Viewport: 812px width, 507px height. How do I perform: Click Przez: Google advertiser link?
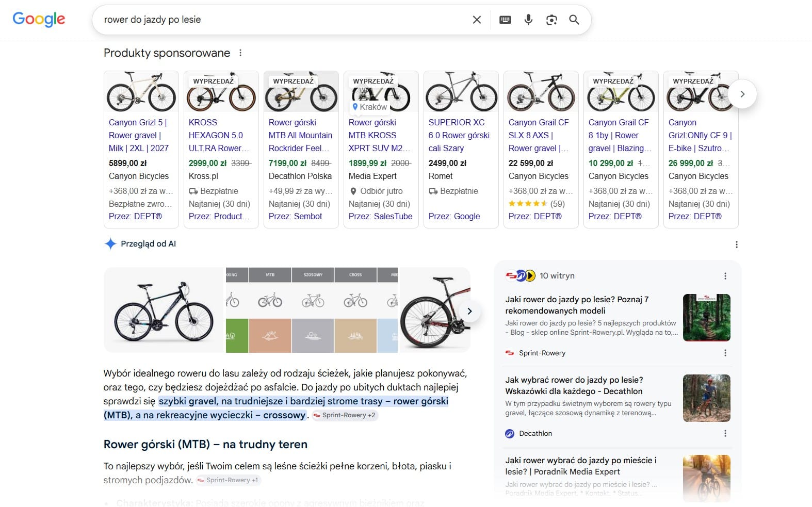coord(454,216)
